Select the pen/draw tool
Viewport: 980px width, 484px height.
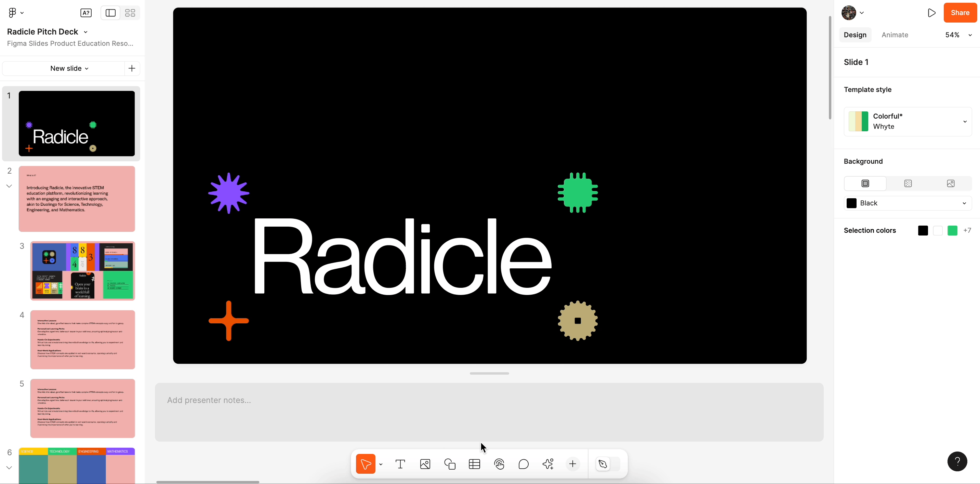click(602, 463)
